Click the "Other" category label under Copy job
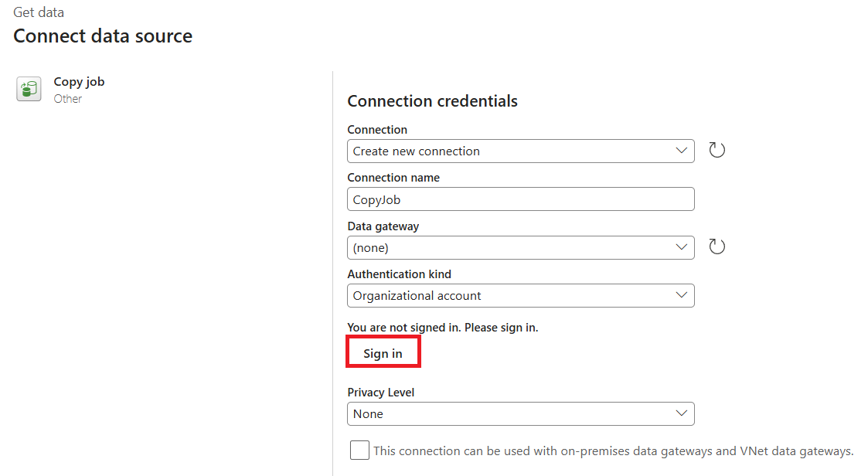 tap(68, 99)
